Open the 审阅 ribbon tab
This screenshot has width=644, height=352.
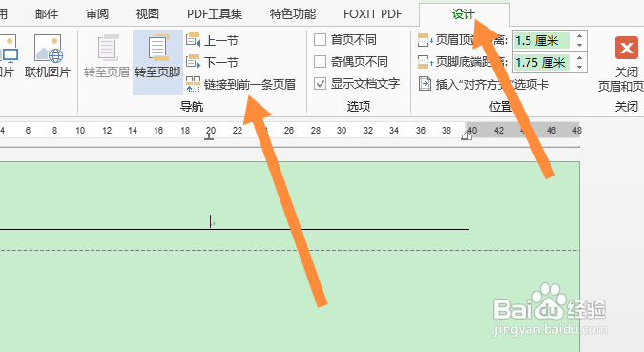(x=97, y=14)
